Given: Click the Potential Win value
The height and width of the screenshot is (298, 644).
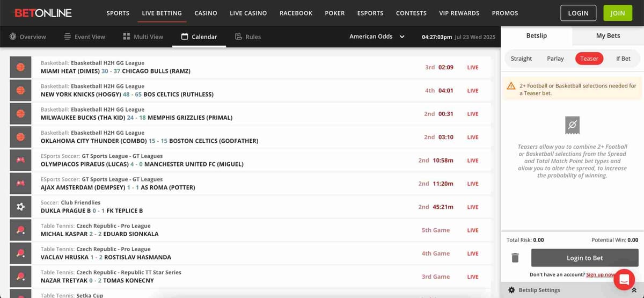Looking at the screenshot, I should pyautogui.click(x=633, y=240).
